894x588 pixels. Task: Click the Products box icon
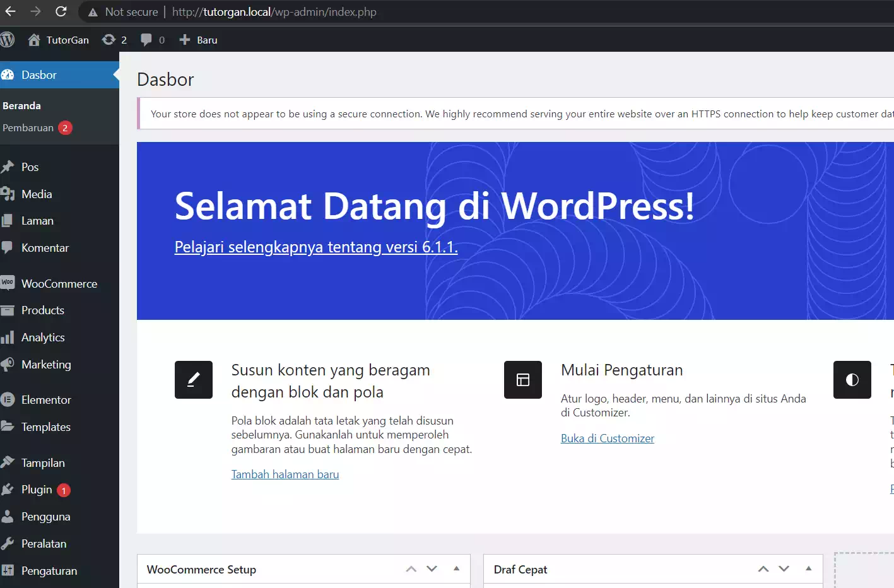(8, 310)
